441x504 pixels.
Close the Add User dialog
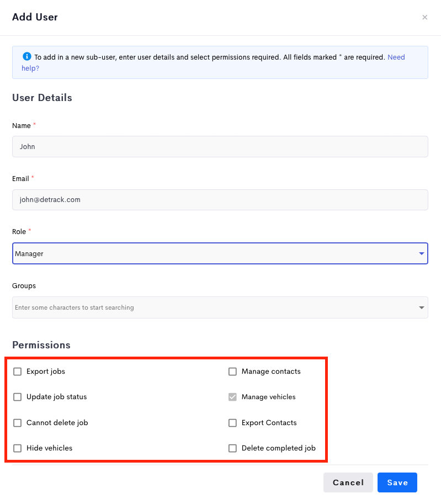pos(424,17)
